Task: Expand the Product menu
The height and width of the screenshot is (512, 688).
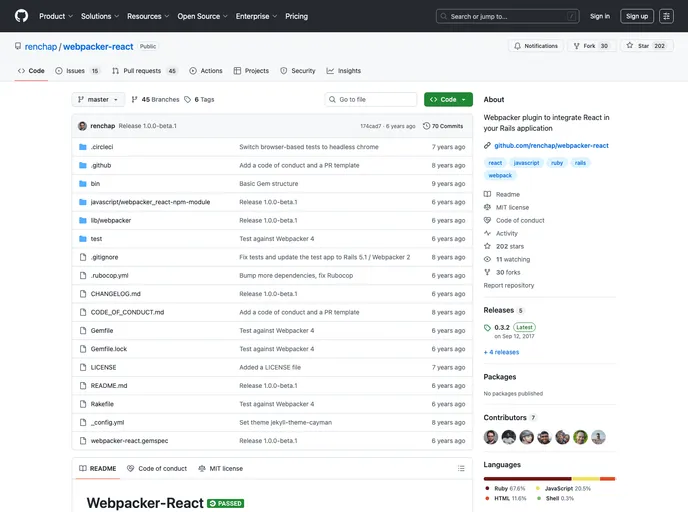Action: coord(56,16)
